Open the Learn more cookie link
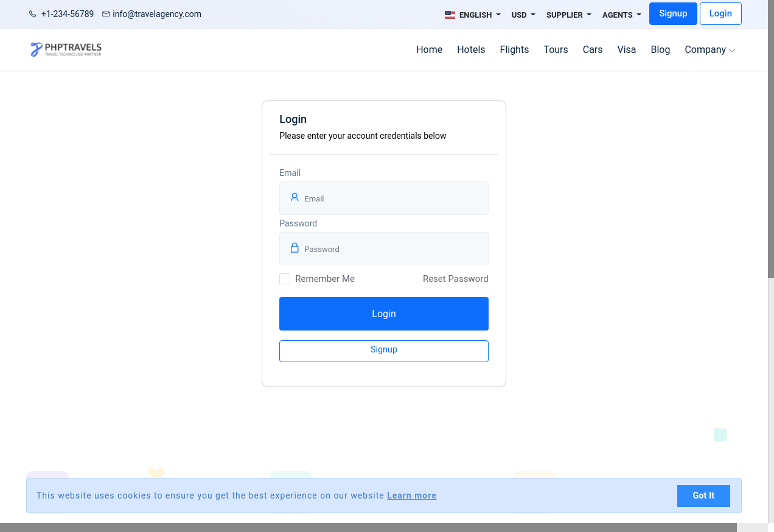This screenshot has width=774, height=532. click(411, 495)
